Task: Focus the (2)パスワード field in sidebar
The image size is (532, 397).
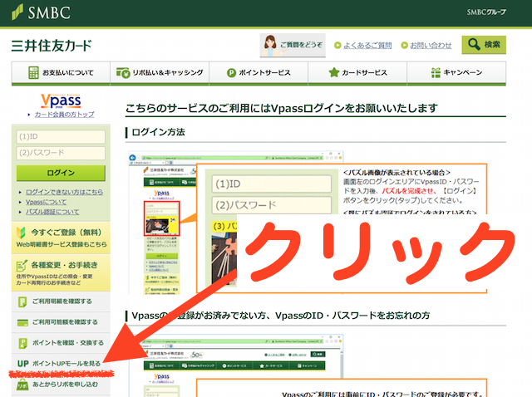Action: 61,153
